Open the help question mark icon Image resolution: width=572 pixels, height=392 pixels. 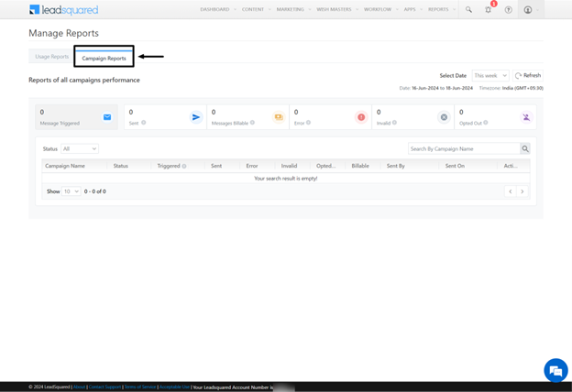(x=509, y=9)
